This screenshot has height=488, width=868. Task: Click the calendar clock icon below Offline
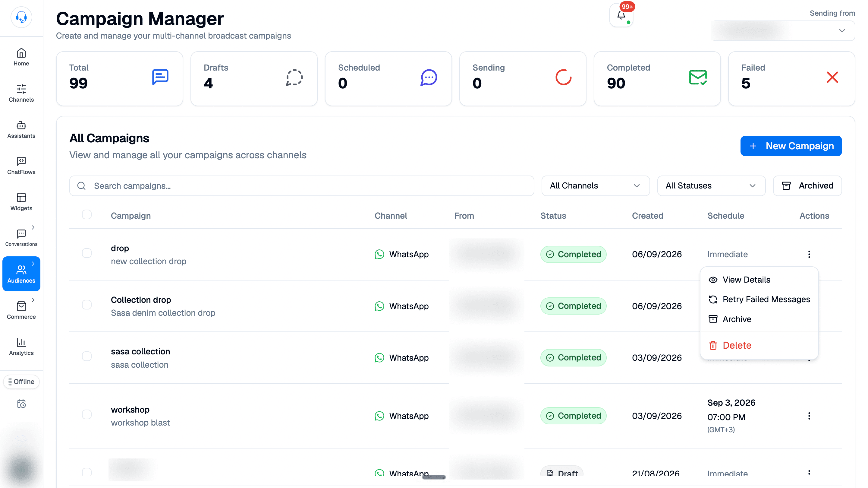21,404
